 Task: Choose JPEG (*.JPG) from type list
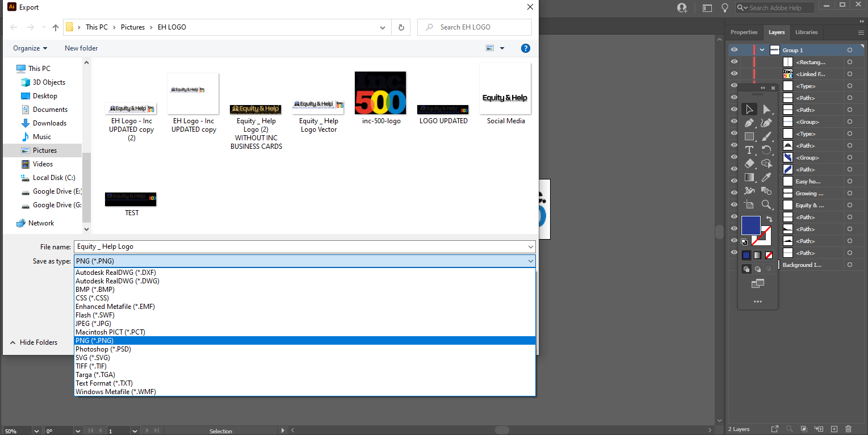[305, 324]
